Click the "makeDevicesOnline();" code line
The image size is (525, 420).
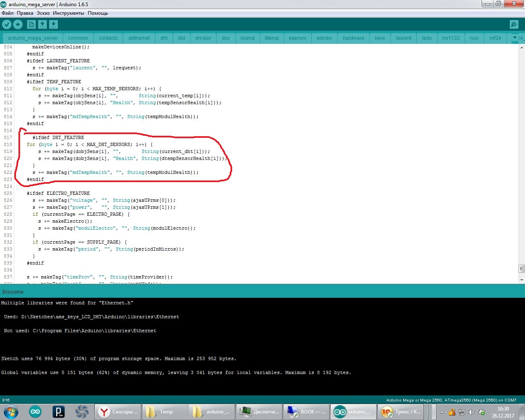point(61,47)
